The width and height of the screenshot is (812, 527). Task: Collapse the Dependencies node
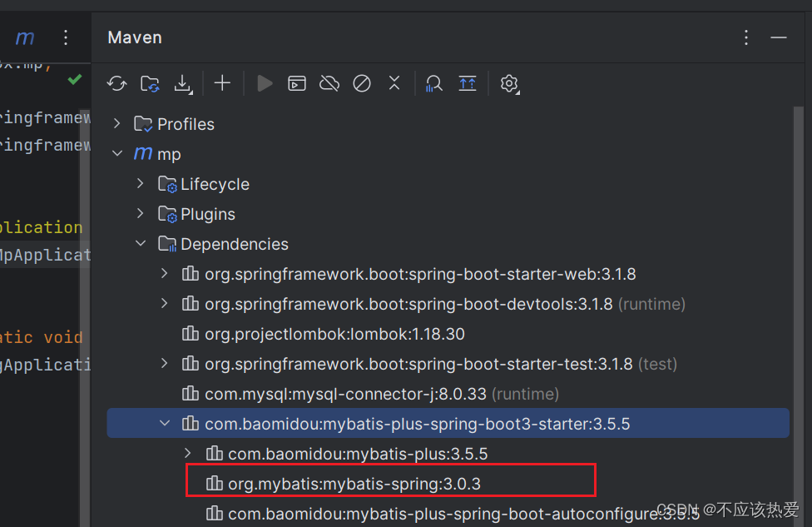140,243
